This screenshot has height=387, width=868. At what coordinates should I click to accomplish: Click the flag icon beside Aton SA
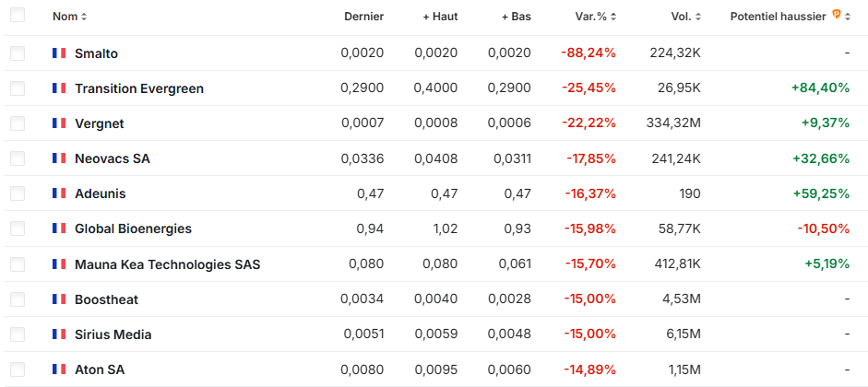pyautogui.click(x=59, y=369)
